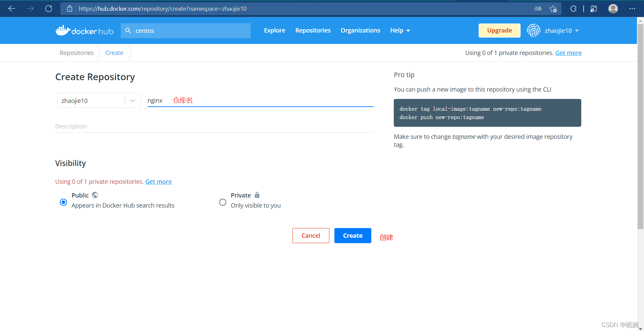Screen dimensions: 644x331
Task: Open the browser extensions puzzle icon
Action: point(574,9)
